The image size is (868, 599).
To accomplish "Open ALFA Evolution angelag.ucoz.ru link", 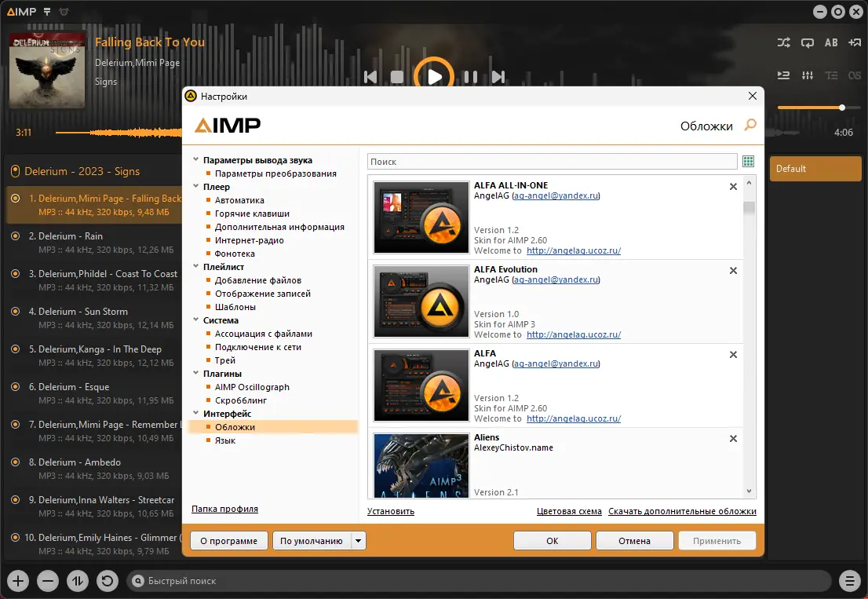I will point(574,334).
